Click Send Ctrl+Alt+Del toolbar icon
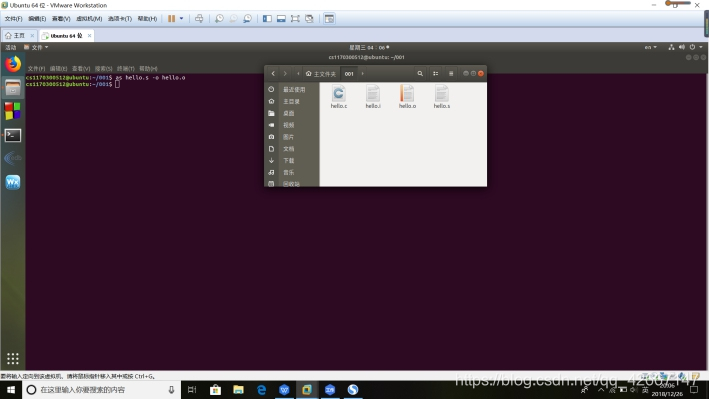This screenshot has width=709, height=399. [x=199, y=19]
